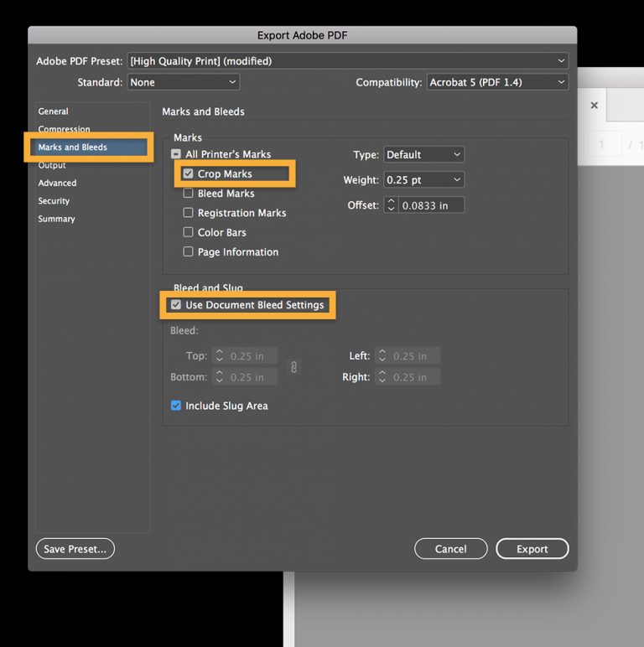
Task: Click the Cancel button
Action: [x=451, y=549]
